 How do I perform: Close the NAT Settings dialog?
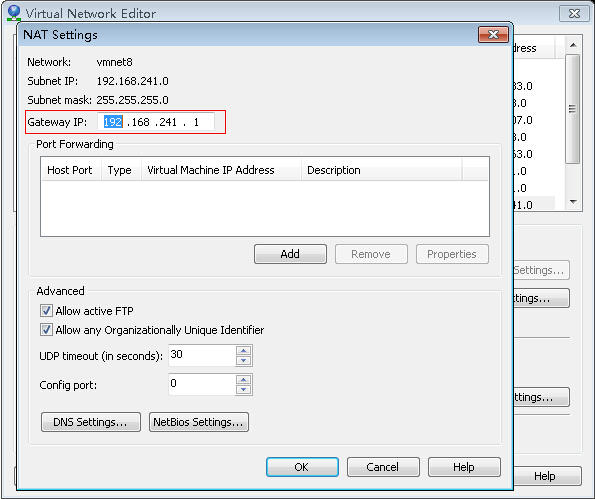[493, 35]
